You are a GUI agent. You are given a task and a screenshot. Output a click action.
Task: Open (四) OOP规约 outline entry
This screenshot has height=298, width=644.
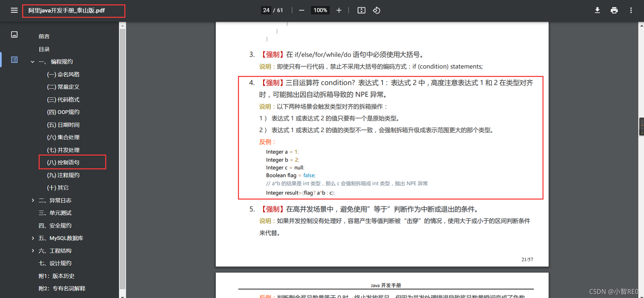pos(63,112)
